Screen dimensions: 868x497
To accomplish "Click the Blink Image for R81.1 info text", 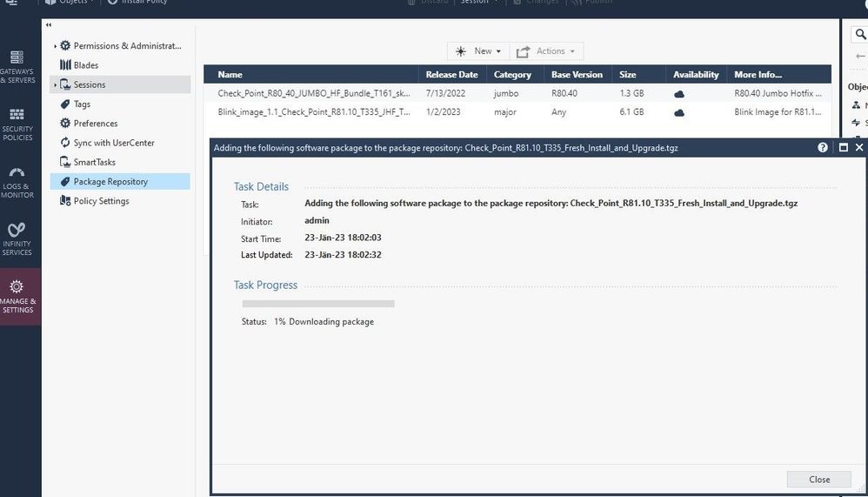I will [778, 112].
